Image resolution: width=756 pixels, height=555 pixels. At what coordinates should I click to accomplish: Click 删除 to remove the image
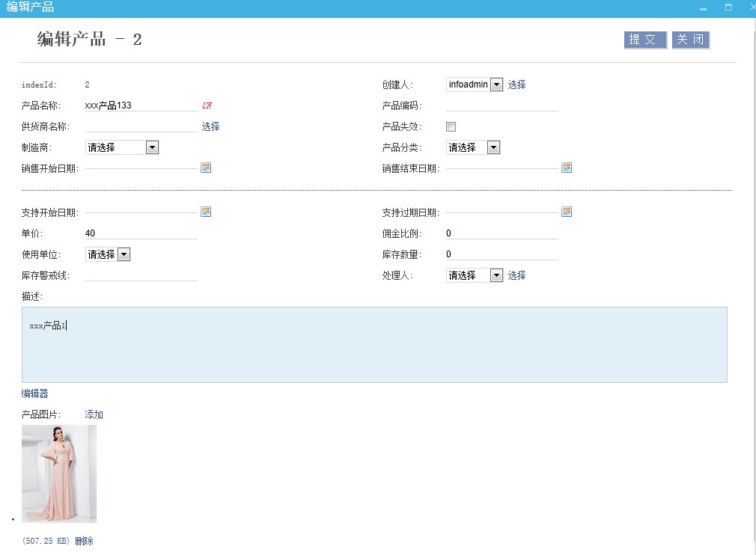(84, 541)
